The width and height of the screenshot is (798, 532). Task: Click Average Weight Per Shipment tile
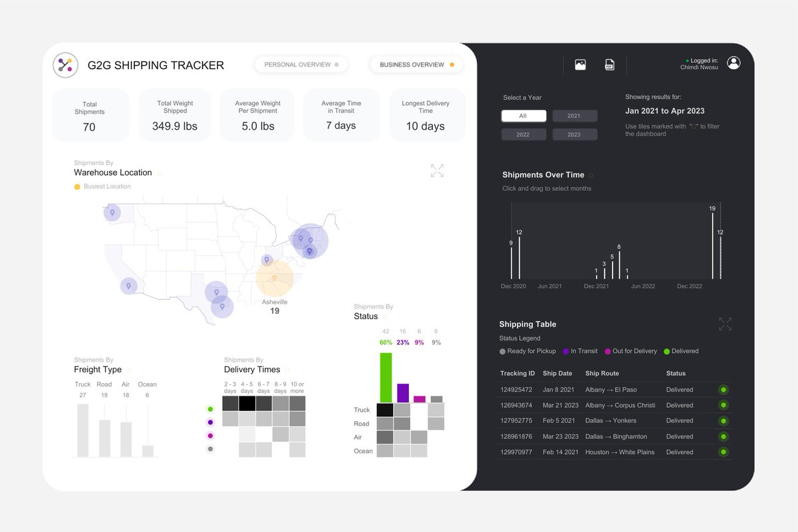(258, 115)
